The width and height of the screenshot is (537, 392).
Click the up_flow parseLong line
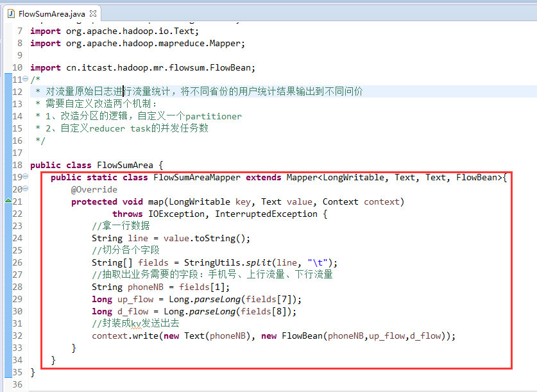coord(196,299)
